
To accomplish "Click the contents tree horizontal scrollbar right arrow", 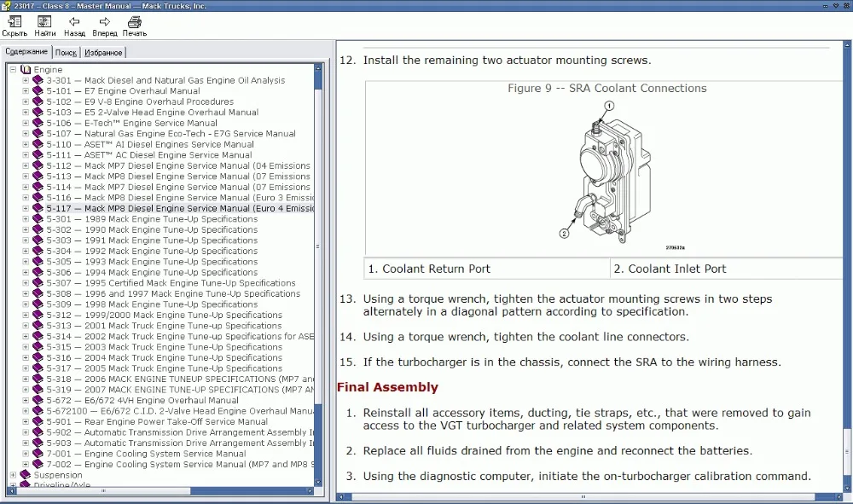I will point(310,490).
